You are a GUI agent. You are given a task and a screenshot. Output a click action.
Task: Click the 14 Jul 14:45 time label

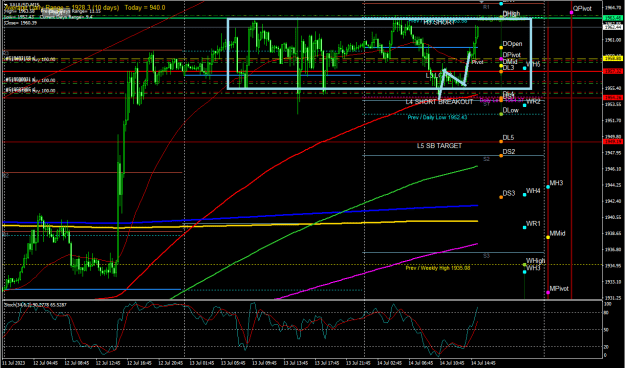click(x=484, y=364)
